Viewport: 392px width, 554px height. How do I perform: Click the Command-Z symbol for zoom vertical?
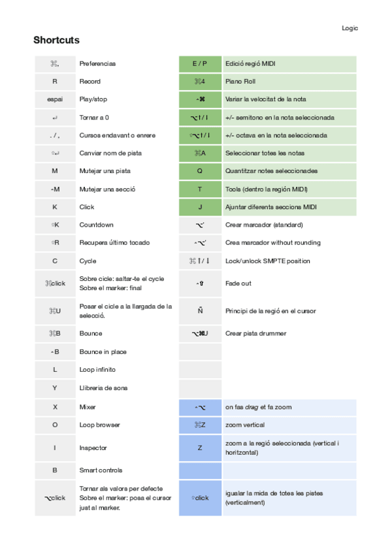200,425
